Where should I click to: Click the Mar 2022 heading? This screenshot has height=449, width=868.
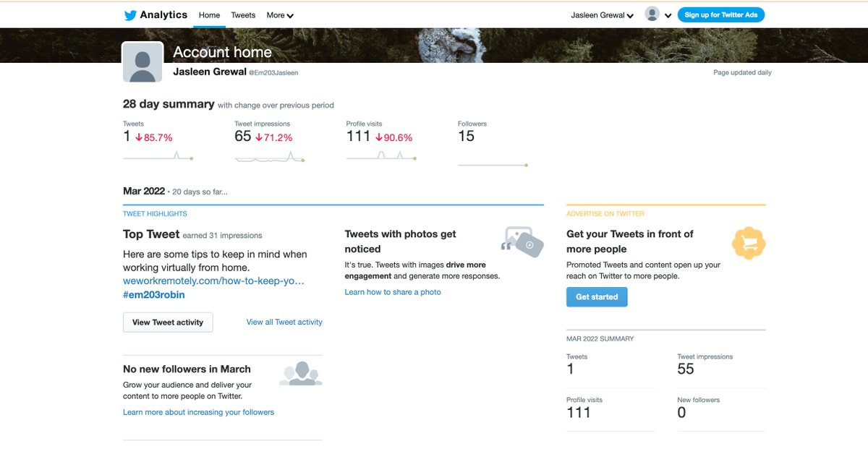144,191
